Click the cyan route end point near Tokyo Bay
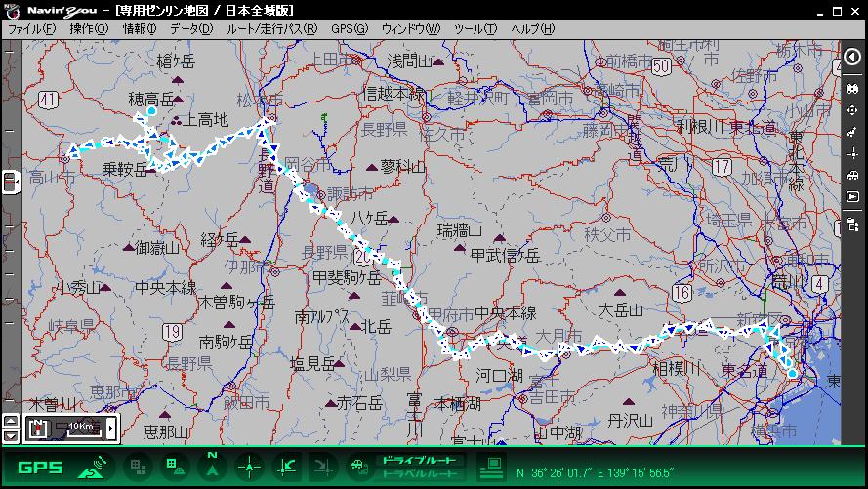This screenshot has width=868, height=489. (x=793, y=374)
